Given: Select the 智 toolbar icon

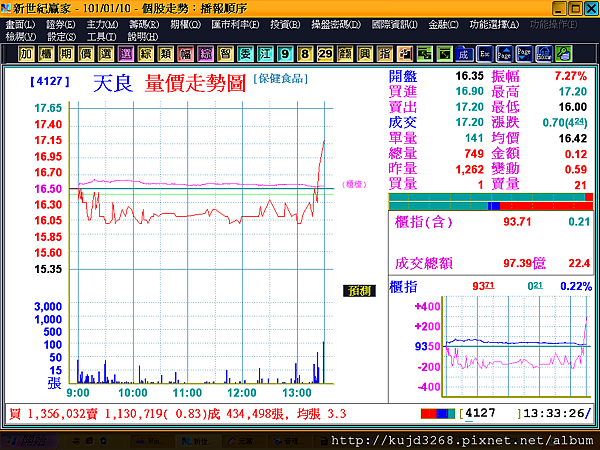Looking at the screenshot, I should [x=225, y=54].
